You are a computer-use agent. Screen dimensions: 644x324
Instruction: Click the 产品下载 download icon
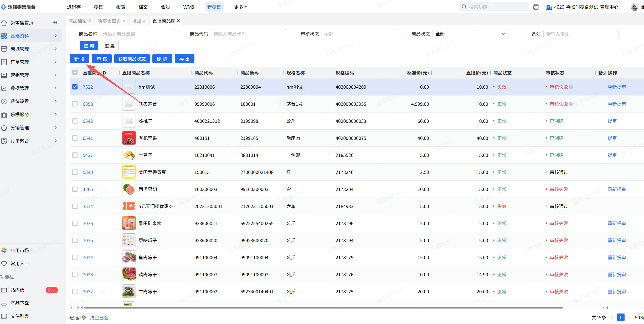pos(4,303)
